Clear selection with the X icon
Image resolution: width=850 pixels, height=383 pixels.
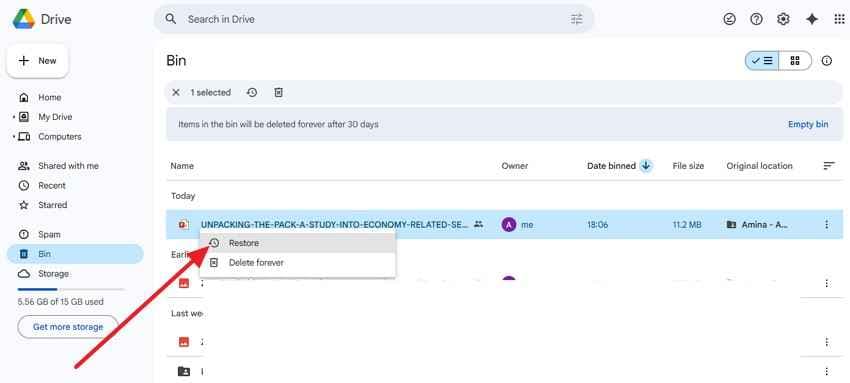click(176, 93)
